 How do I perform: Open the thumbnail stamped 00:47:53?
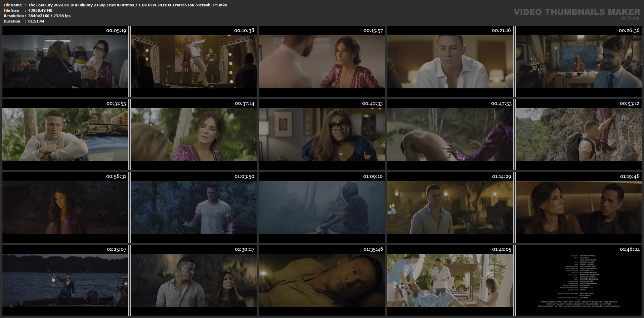(x=450, y=134)
